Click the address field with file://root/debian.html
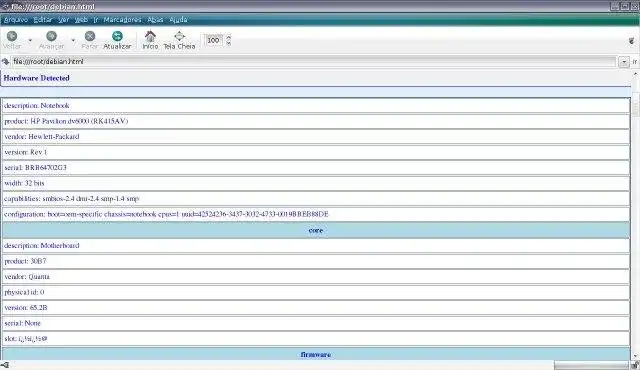 [x=313, y=62]
